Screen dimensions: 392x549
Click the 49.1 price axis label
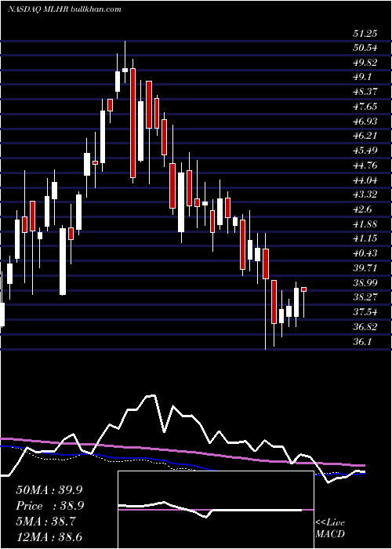click(x=362, y=78)
